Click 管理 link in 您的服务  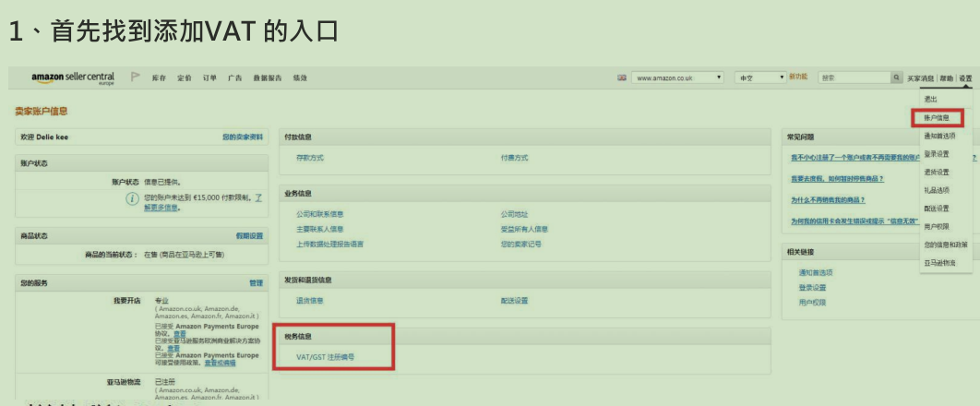click(x=257, y=283)
